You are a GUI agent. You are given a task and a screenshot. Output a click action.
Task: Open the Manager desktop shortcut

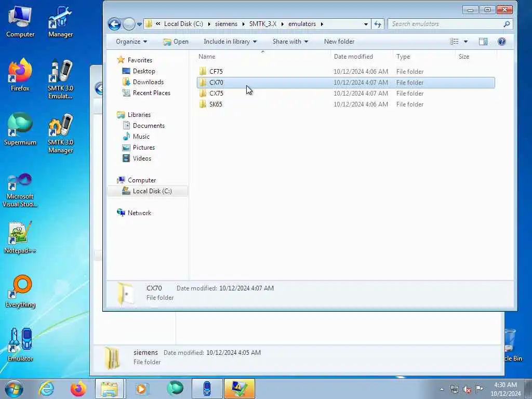(60, 21)
